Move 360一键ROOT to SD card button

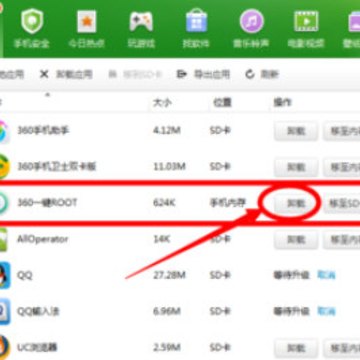(x=342, y=203)
